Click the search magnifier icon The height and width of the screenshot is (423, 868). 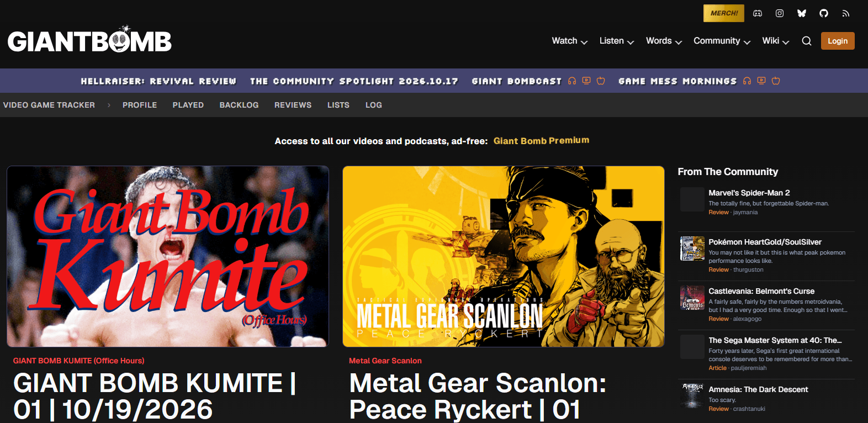[807, 41]
